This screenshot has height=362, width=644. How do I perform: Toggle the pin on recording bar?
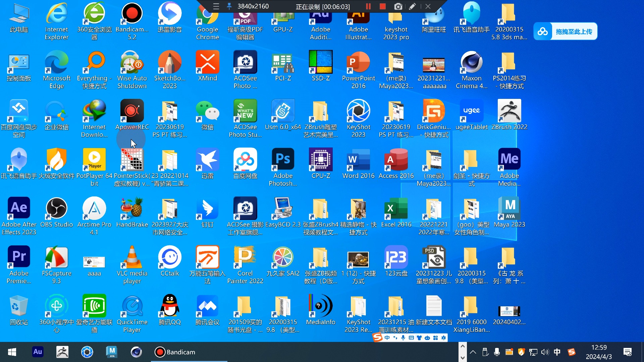pos(229,6)
